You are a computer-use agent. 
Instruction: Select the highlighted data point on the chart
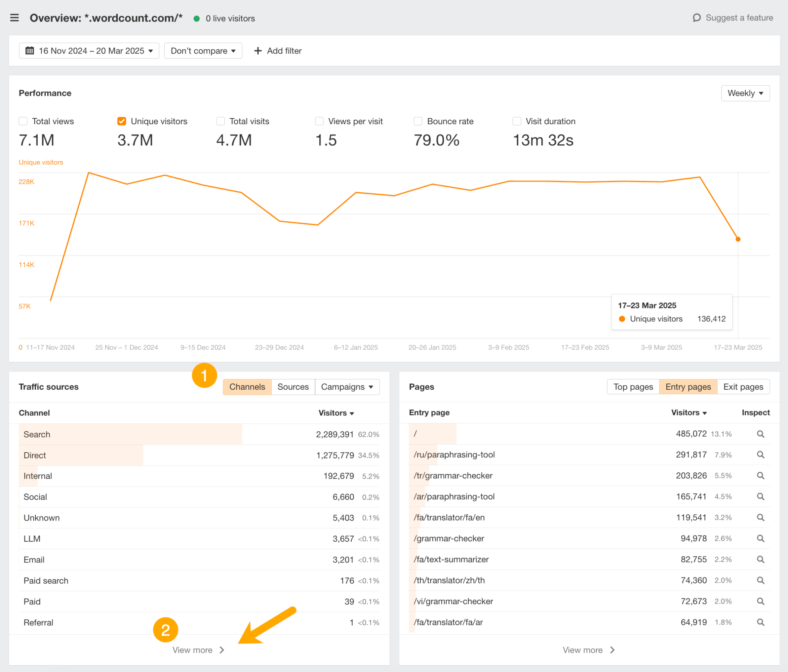(x=738, y=239)
